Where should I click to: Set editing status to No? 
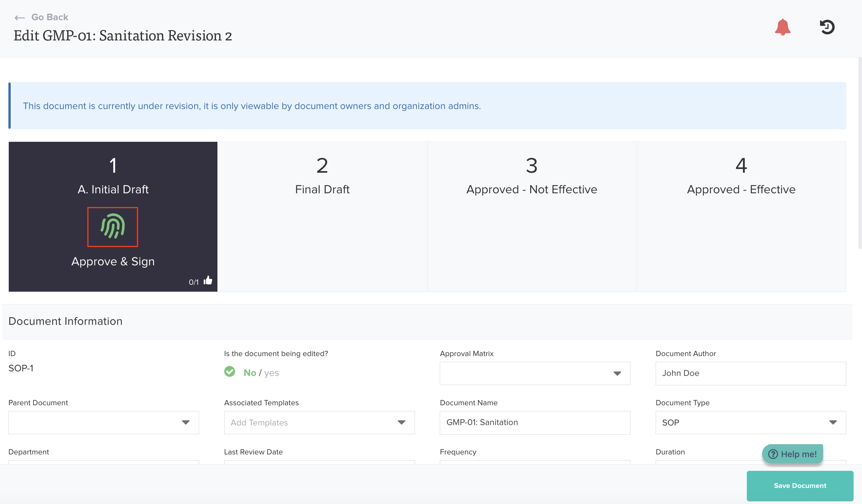click(250, 373)
